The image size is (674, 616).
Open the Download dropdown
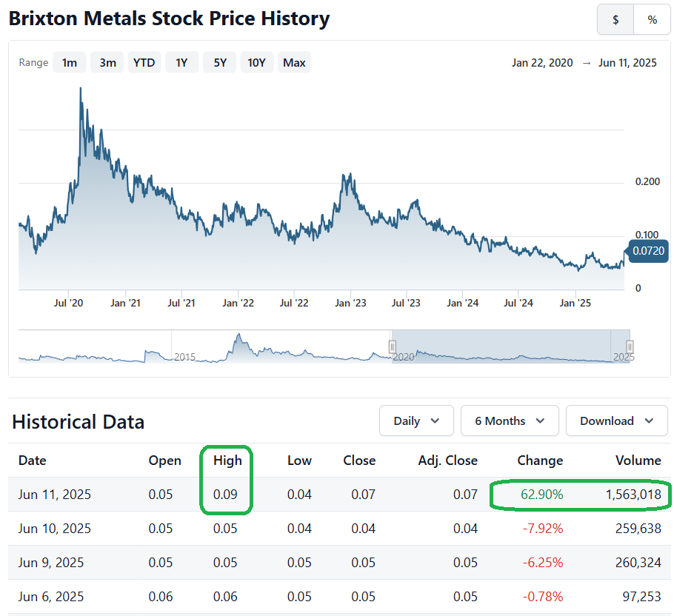tap(616, 421)
